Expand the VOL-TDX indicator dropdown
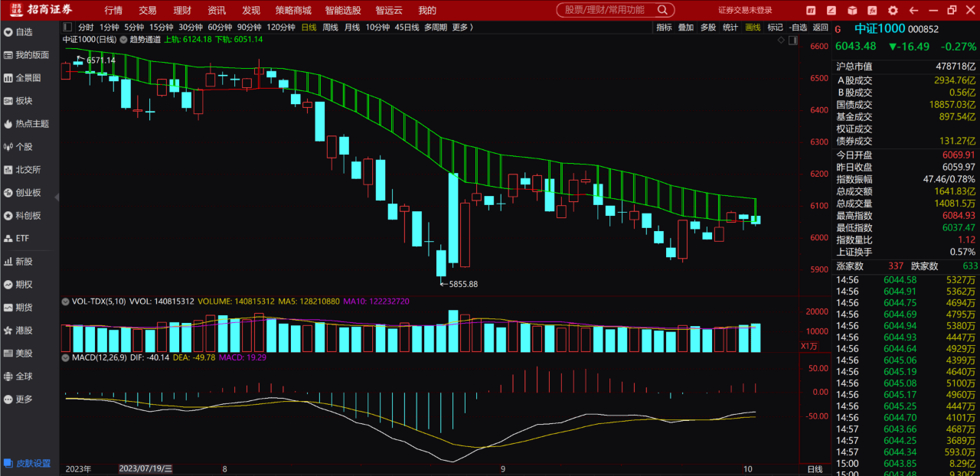This screenshot has height=476, width=980. 67,302
